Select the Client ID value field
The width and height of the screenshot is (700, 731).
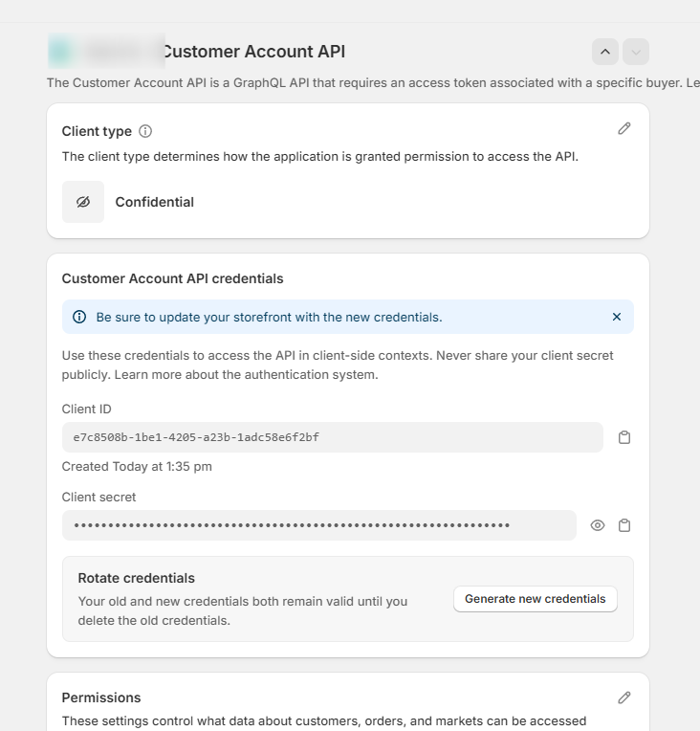tap(332, 437)
